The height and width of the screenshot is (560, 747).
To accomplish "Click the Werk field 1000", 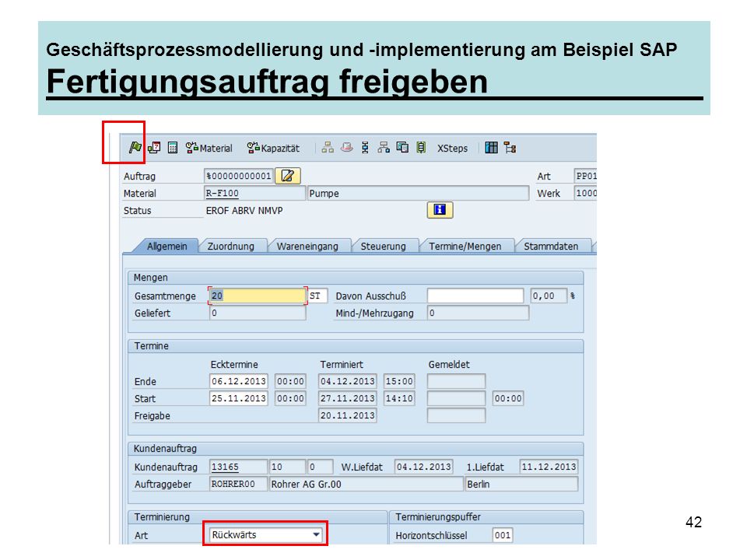I will coord(585,194).
